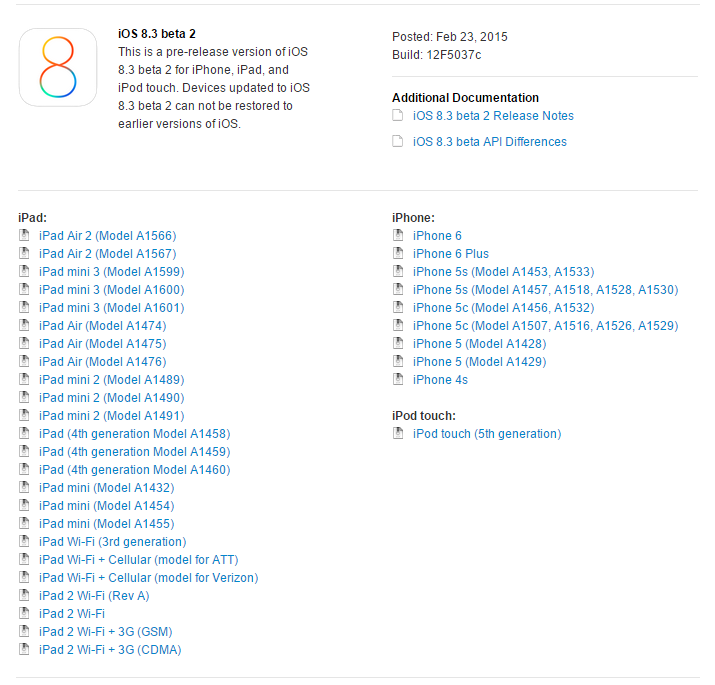This screenshot has width=715, height=685.
Task: Open iPad Wi-Fi + Cellular (model for ATT)
Action: coord(139,560)
